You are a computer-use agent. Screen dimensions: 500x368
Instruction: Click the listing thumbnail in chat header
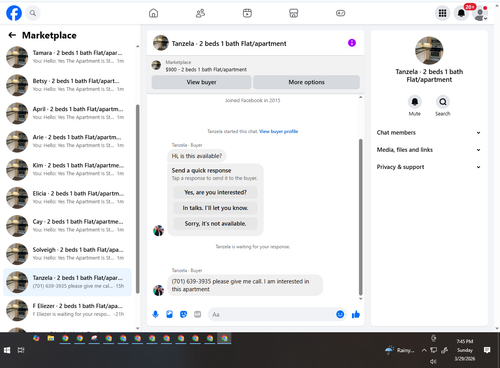click(x=161, y=43)
